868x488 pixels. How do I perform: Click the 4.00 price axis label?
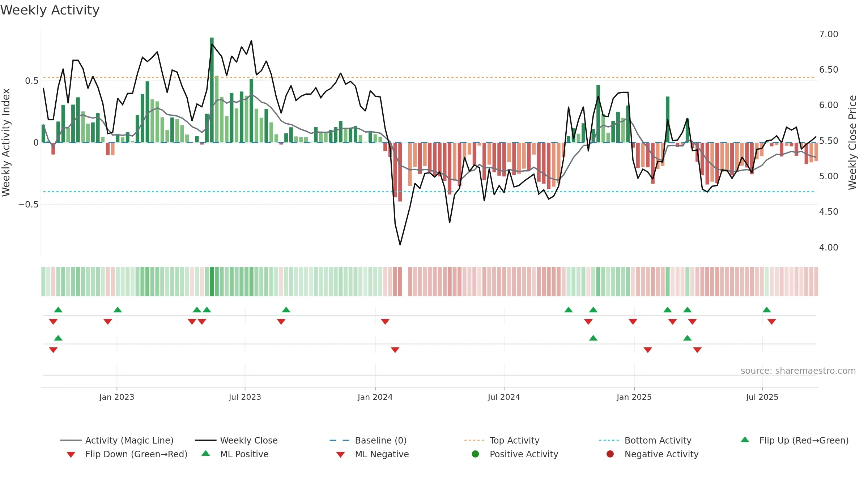coord(829,248)
